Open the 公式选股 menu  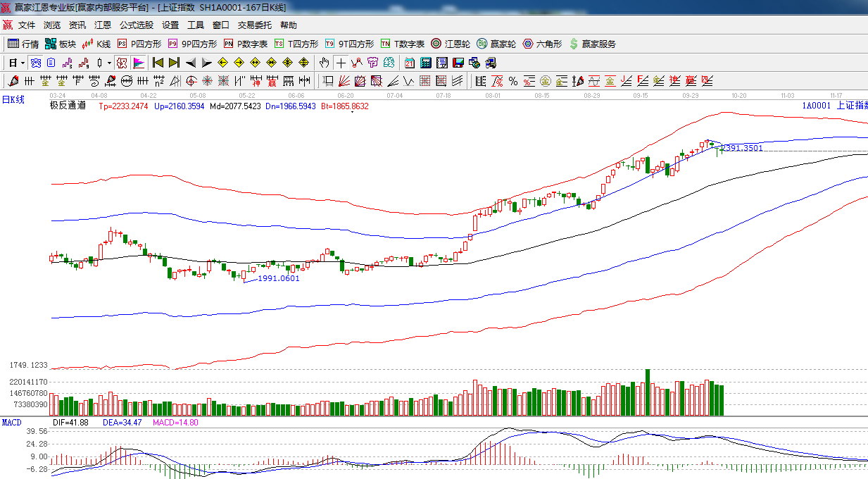click(136, 25)
